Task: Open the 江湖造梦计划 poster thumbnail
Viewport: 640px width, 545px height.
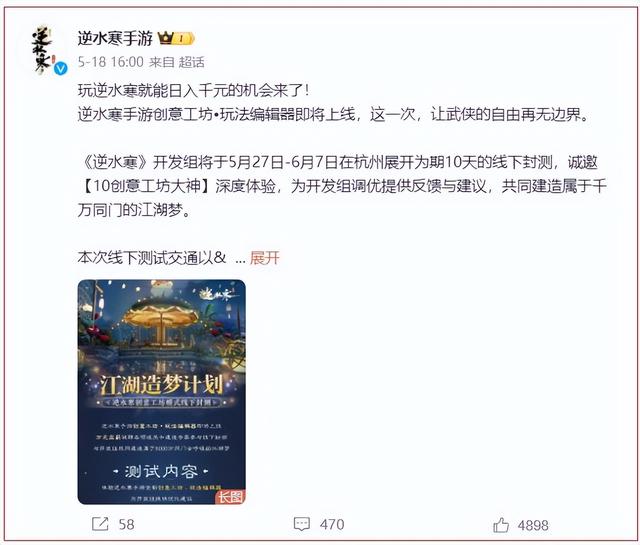Action: [x=162, y=392]
